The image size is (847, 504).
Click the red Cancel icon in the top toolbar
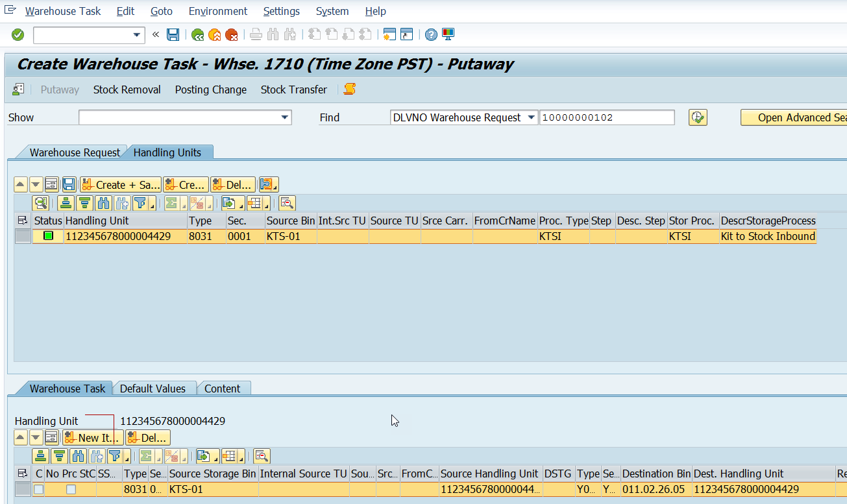(231, 34)
